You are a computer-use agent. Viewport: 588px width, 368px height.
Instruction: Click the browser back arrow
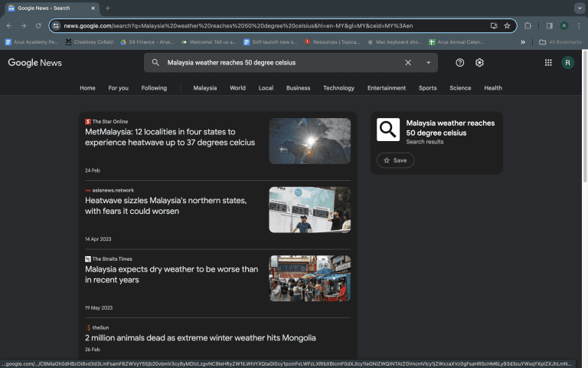pyautogui.click(x=9, y=26)
